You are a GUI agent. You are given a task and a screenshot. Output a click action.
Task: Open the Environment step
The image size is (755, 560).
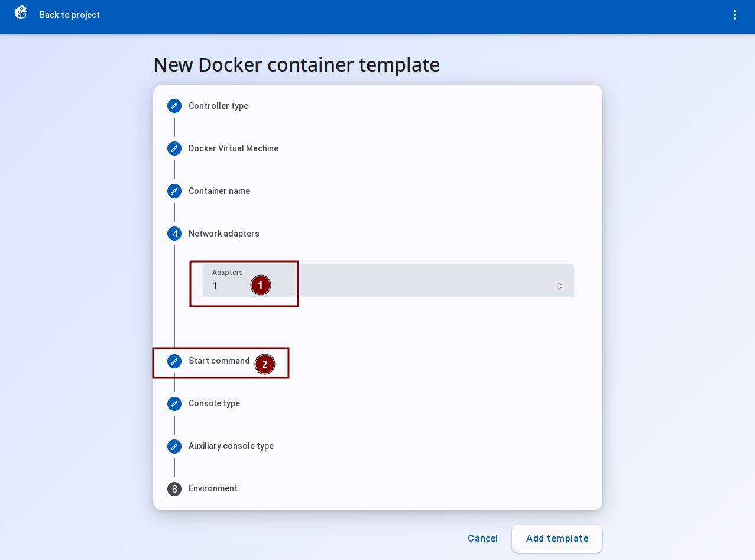point(213,488)
